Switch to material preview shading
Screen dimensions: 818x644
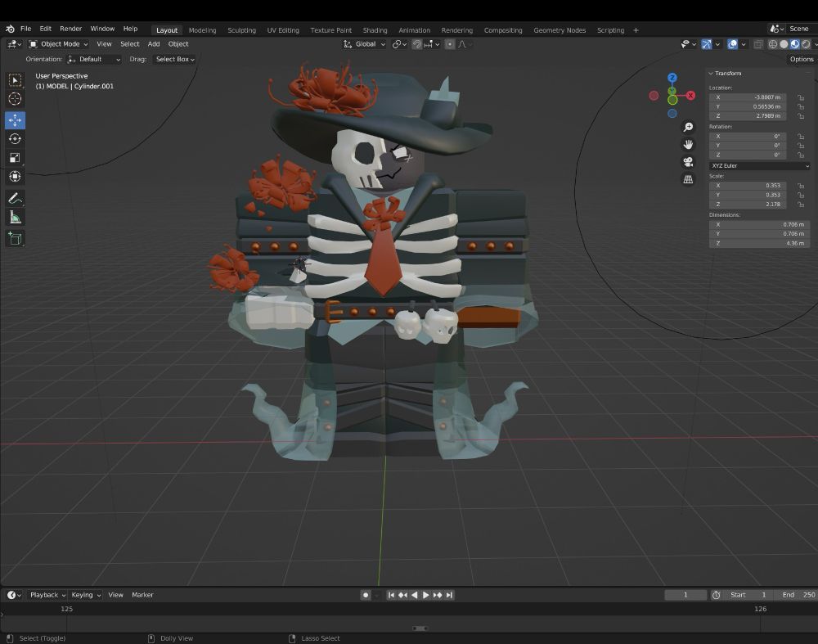coord(794,44)
